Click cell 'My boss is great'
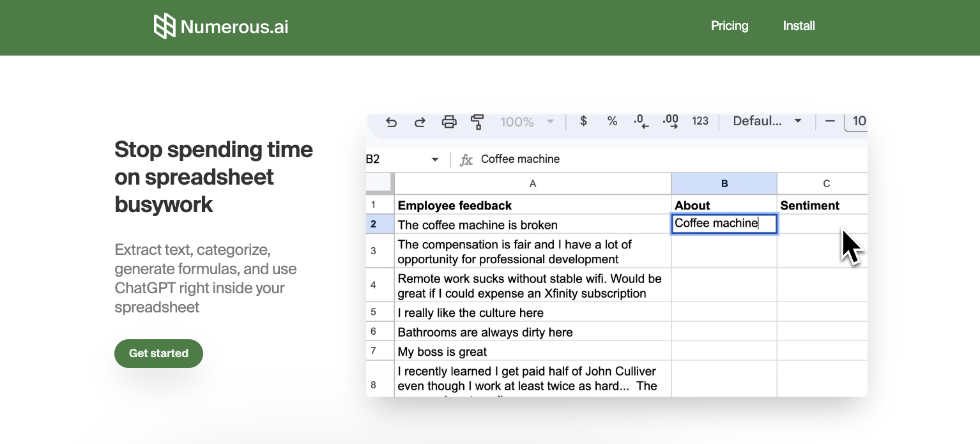This screenshot has width=980, height=444. tap(533, 351)
